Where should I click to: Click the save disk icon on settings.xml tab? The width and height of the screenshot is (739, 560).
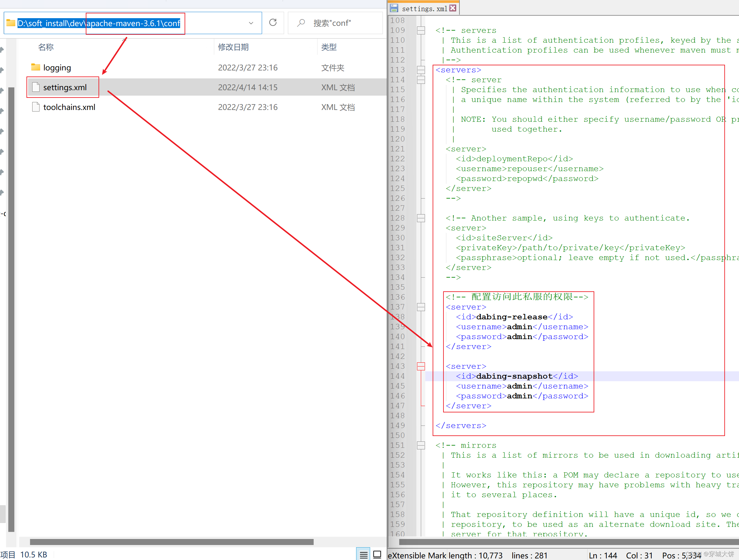394,8
